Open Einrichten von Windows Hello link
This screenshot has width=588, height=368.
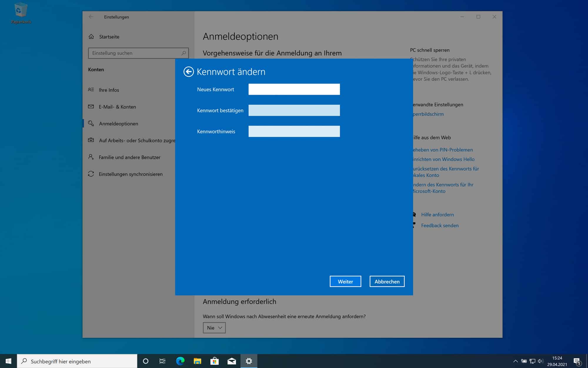click(x=444, y=159)
